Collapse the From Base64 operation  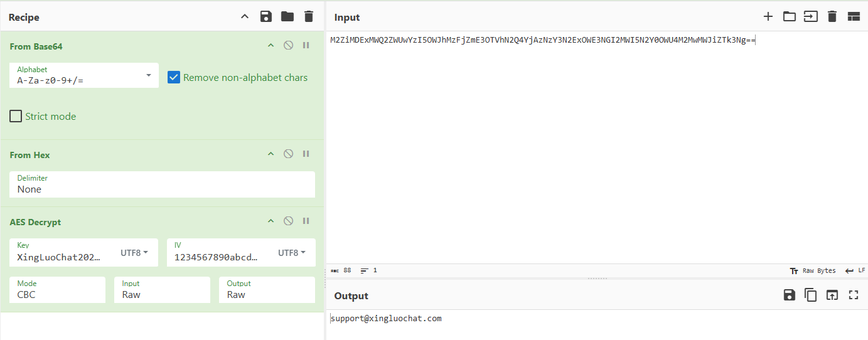pos(271,46)
